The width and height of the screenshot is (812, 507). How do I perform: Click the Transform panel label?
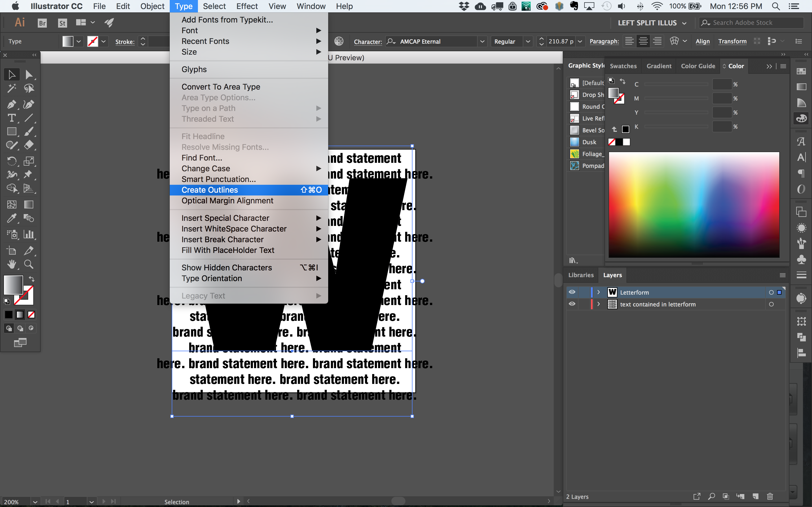pos(732,41)
